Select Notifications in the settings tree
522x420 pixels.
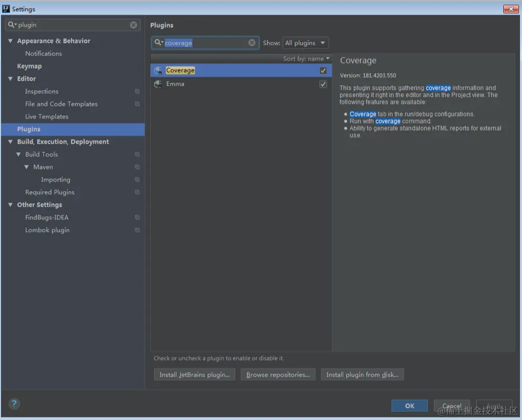tap(44, 53)
